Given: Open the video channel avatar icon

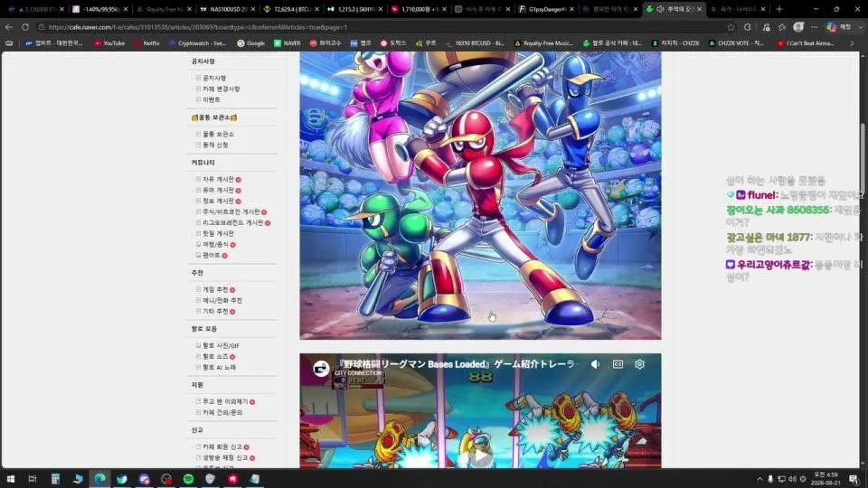Looking at the screenshot, I should point(320,368).
